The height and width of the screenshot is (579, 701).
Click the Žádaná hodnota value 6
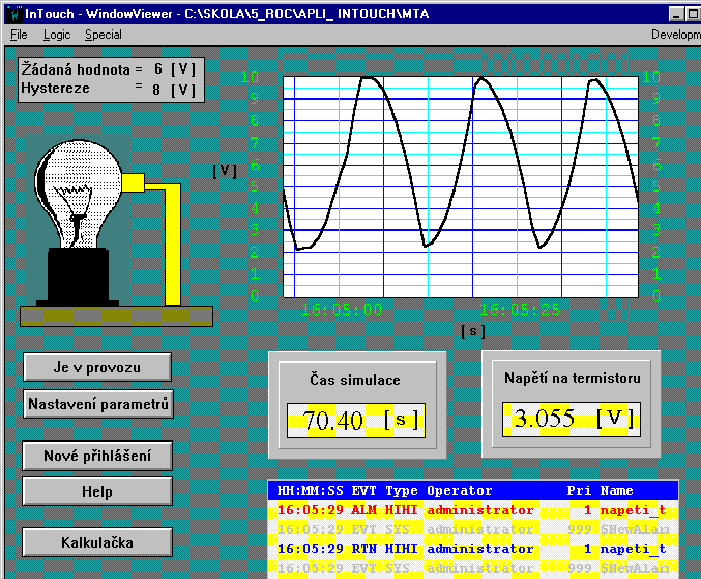pos(158,70)
